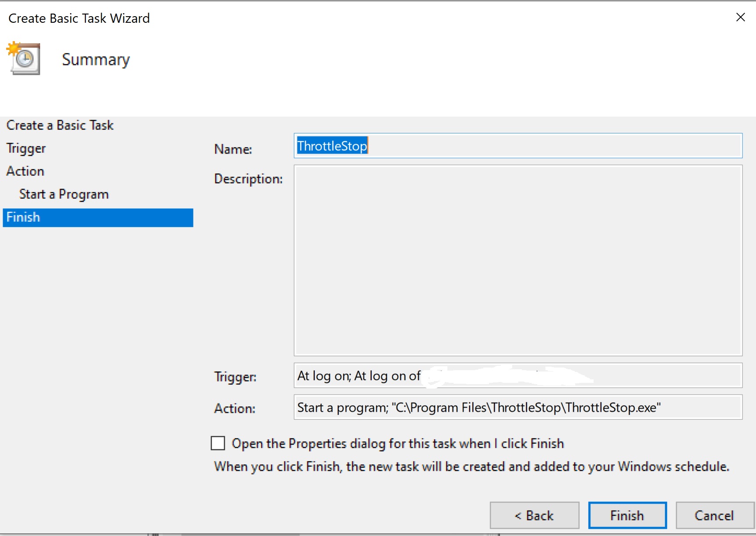Screen dimensions: 756x536
Task: Enable 'Open the Properties dialog' checkbox
Action: tap(218, 443)
